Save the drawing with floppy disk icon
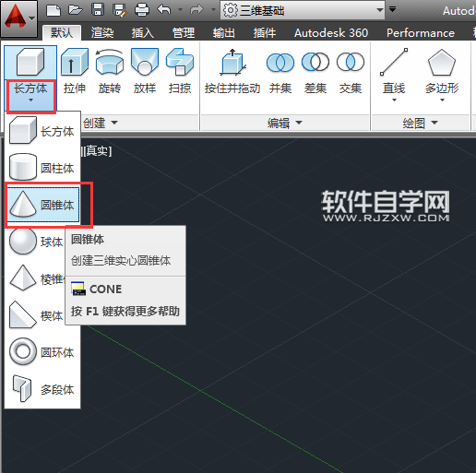Viewport: 476px width, 473px height. tap(98, 10)
